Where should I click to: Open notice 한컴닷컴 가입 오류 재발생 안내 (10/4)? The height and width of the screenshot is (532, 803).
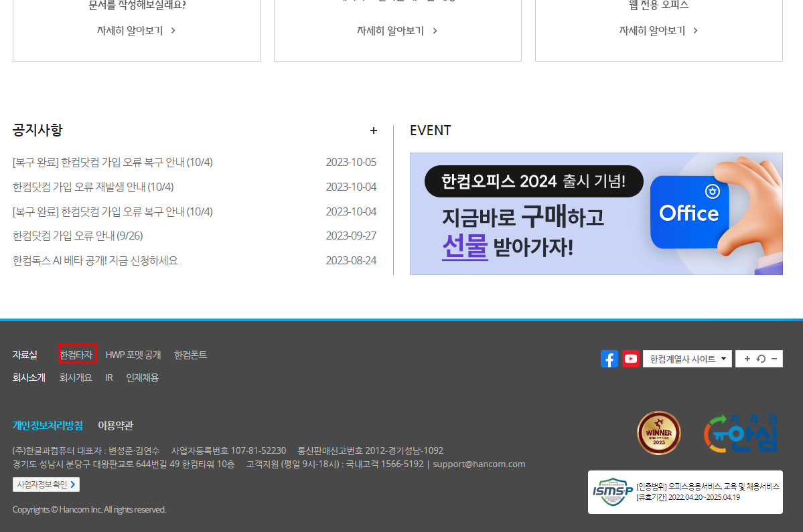click(93, 187)
